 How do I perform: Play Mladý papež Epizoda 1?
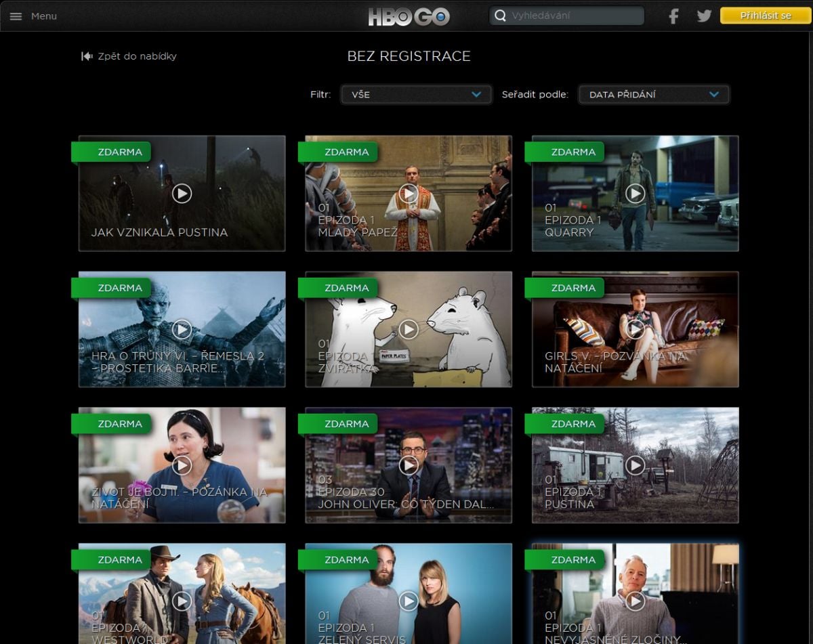(409, 194)
